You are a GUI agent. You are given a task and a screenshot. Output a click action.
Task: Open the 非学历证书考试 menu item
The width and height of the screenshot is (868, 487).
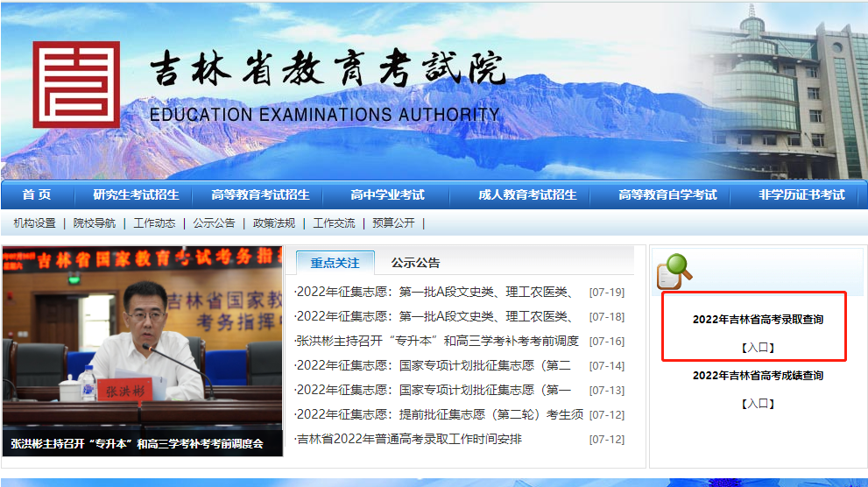[x=801, y=194]
